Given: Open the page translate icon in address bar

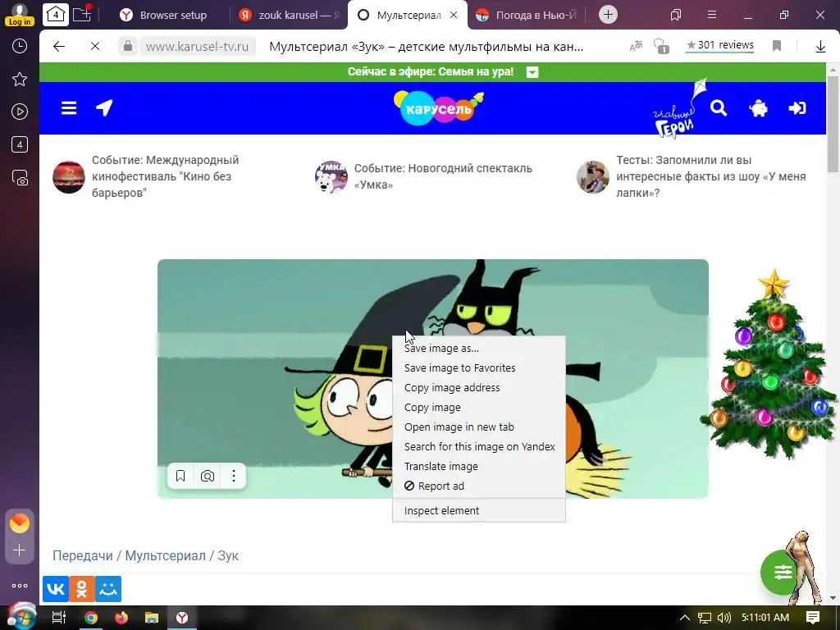Looking at the screenshot, I should pyautogui.click(x=636, y=47).
